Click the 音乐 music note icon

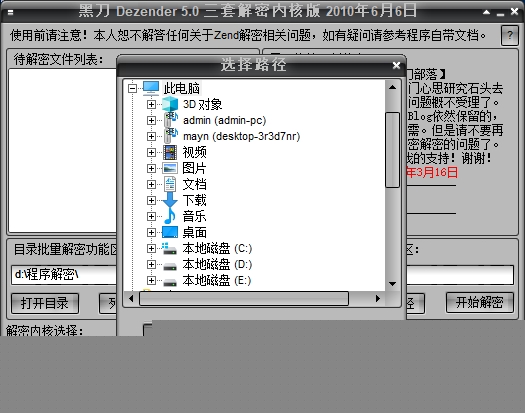[170, 216]
